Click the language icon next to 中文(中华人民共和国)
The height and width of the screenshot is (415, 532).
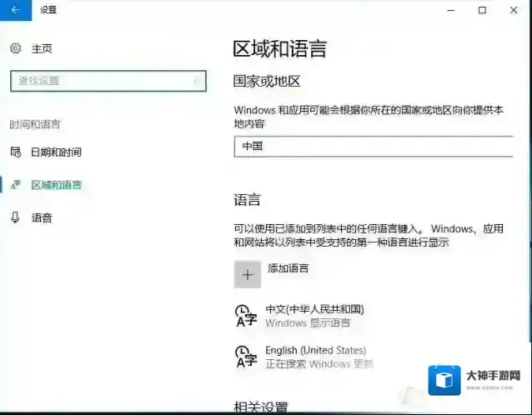point(247,315)
